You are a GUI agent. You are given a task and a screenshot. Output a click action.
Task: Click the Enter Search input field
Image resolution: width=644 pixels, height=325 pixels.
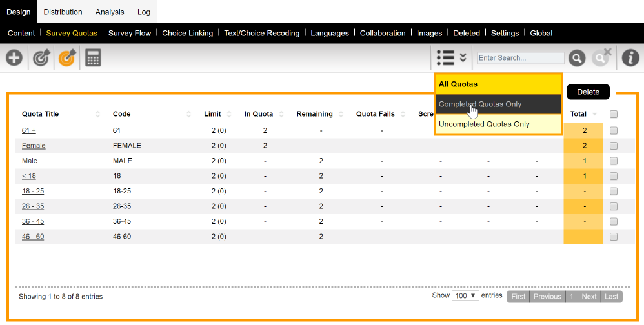click(x=520, y=58)
